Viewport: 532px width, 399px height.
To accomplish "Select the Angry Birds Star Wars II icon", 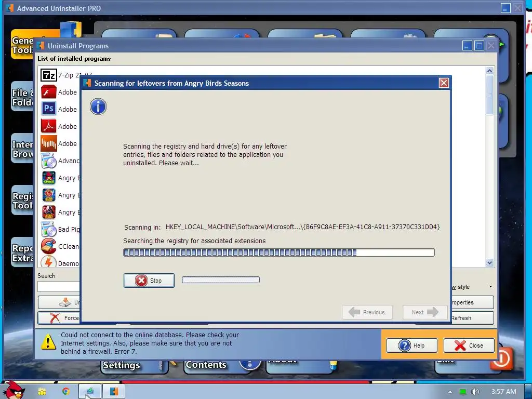I will [48, 212].
